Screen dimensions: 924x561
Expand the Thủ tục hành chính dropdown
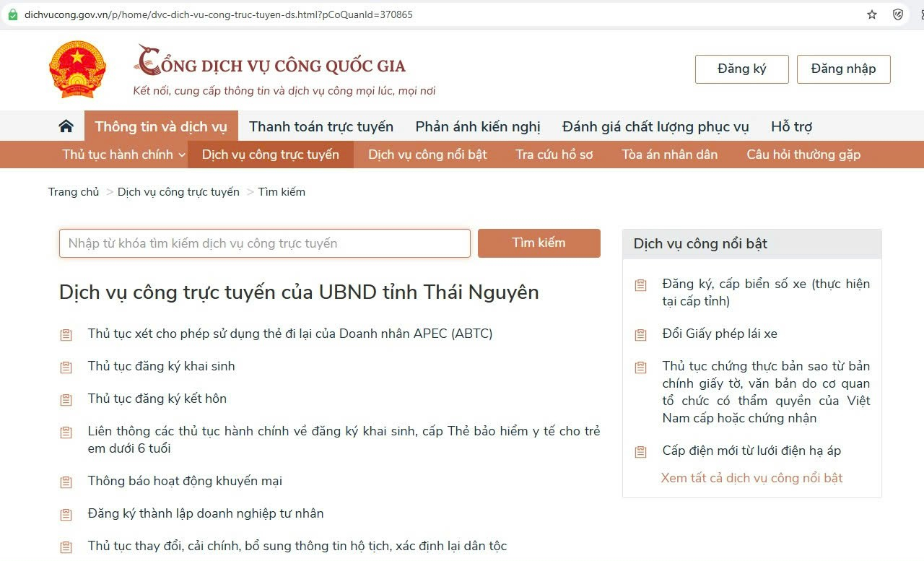(123, 155)
